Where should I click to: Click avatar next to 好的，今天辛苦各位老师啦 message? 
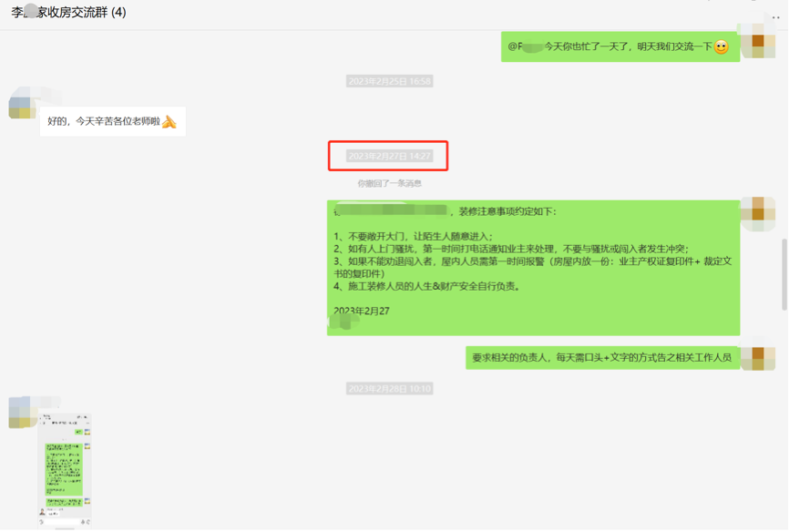point(22,106)
